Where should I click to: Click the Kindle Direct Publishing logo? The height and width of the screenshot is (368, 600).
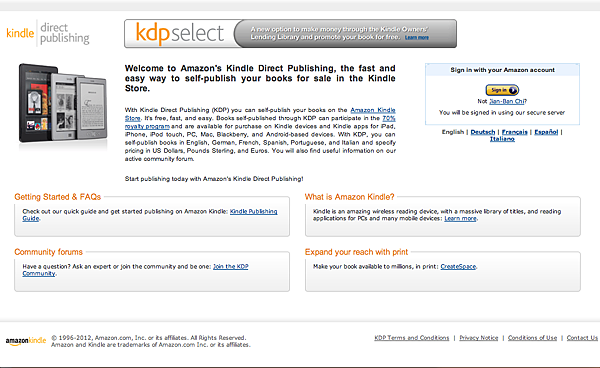[48, 33]
